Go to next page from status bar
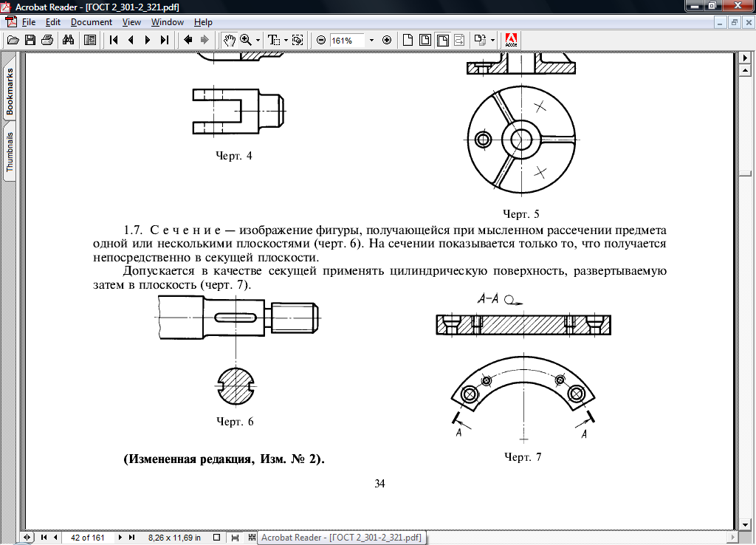The image size is (756, 545). 120,538
